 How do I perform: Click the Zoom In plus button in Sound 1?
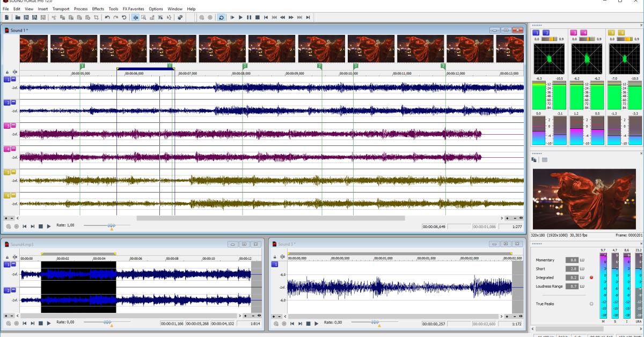click(507, 218)
